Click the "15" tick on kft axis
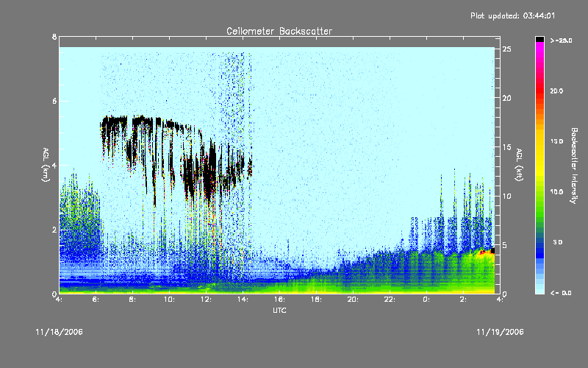 [x=506, y=147]
